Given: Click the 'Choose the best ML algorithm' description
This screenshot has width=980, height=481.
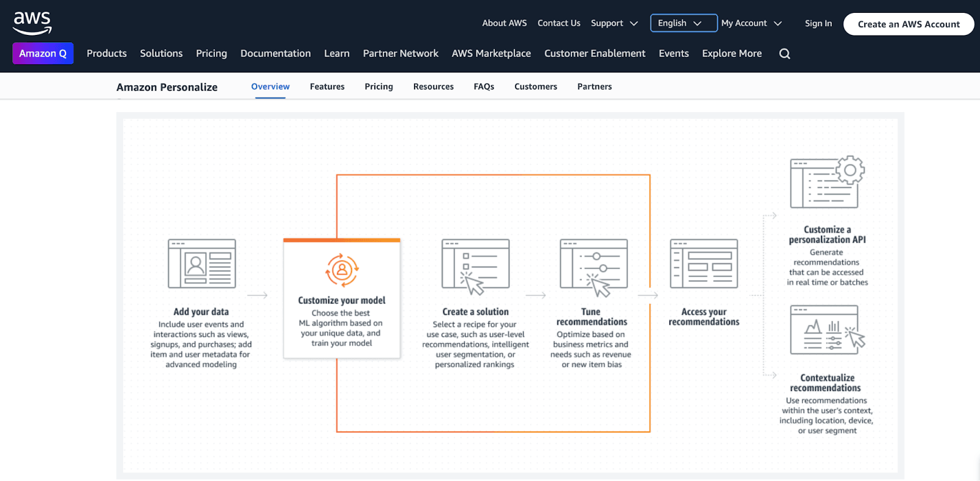Looking at the screenshot, I should tap(341, 328).
